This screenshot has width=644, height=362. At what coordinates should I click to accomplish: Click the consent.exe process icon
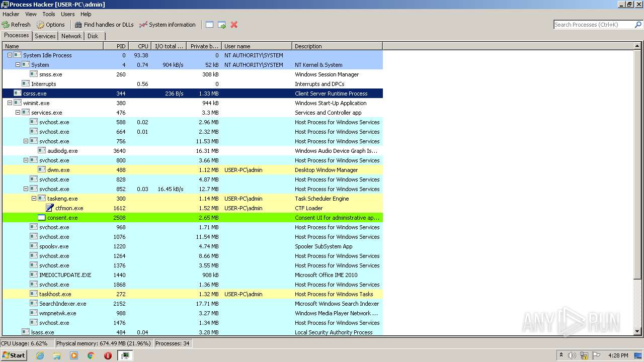point(42,218)
